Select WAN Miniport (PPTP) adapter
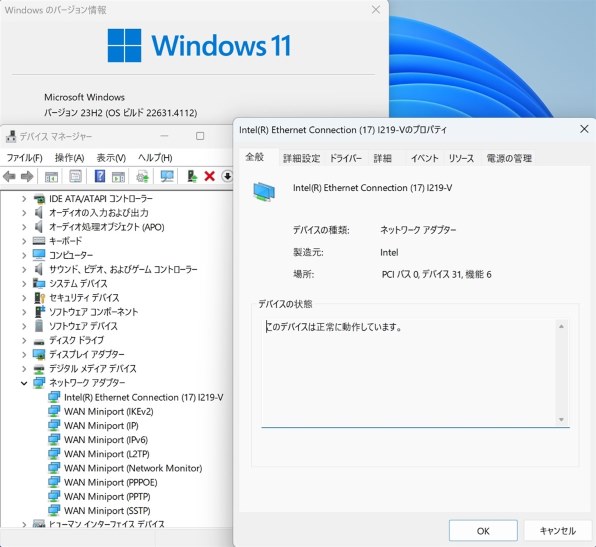The height and width of the screenshot is (547, 596). [107, 496]
